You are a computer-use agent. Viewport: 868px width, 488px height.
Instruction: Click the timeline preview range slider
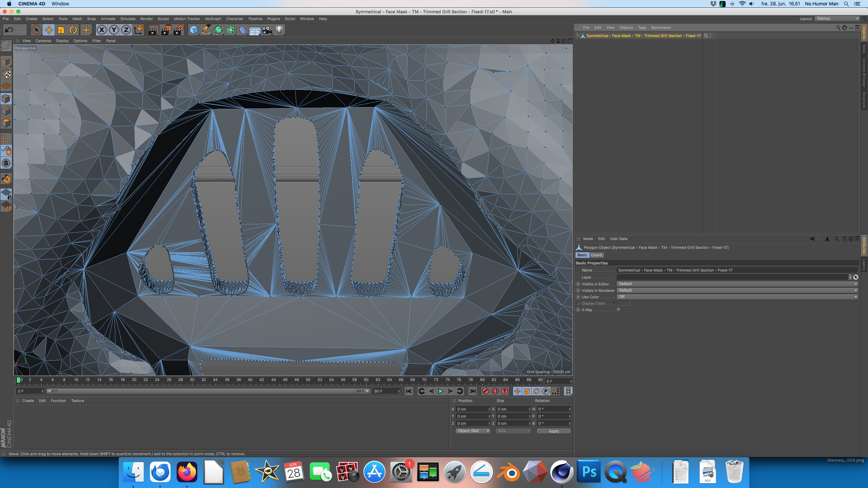pos(208,391)
